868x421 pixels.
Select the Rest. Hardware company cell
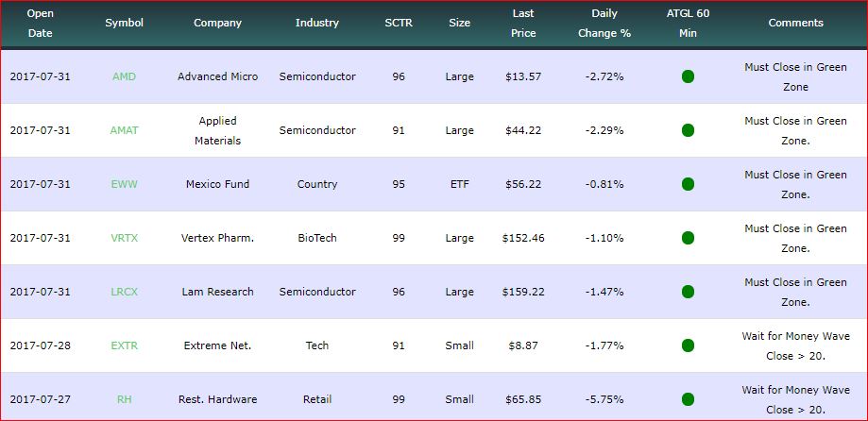(217, 399)
